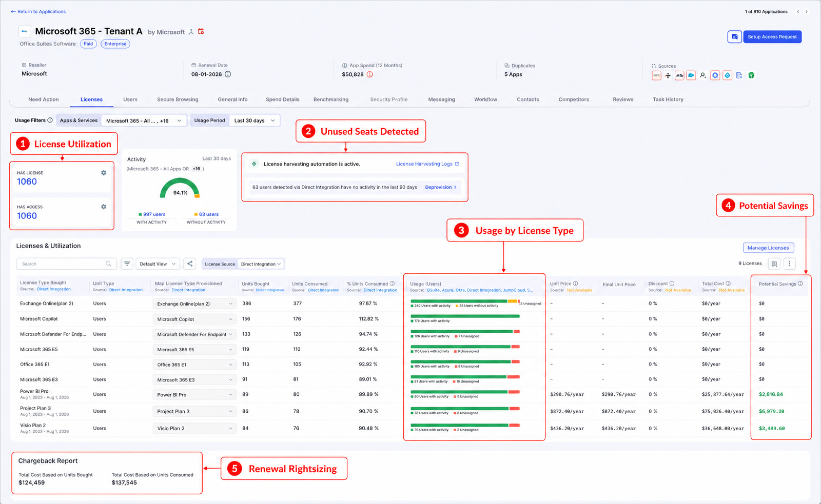Switch to the Users tab
Viewport: 821px width, 504px height.
pos(130,99)
